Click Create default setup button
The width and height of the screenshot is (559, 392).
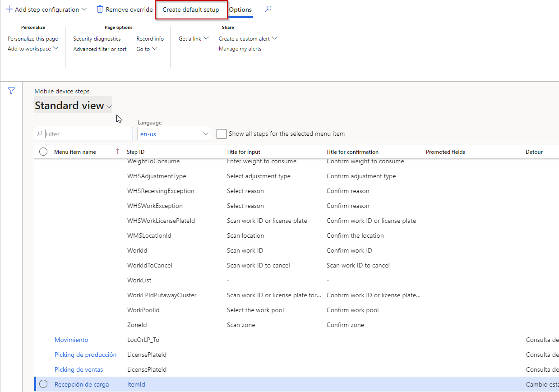point(191,9)
